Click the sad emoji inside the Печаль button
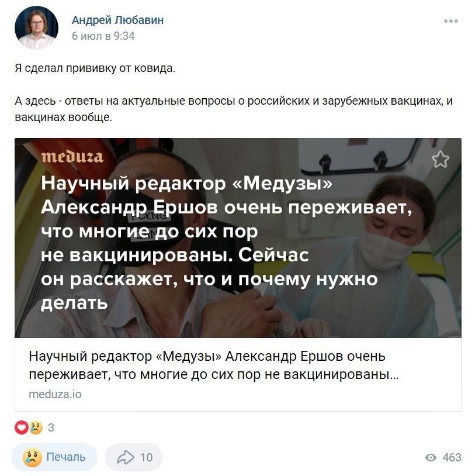 click(32, 457)
